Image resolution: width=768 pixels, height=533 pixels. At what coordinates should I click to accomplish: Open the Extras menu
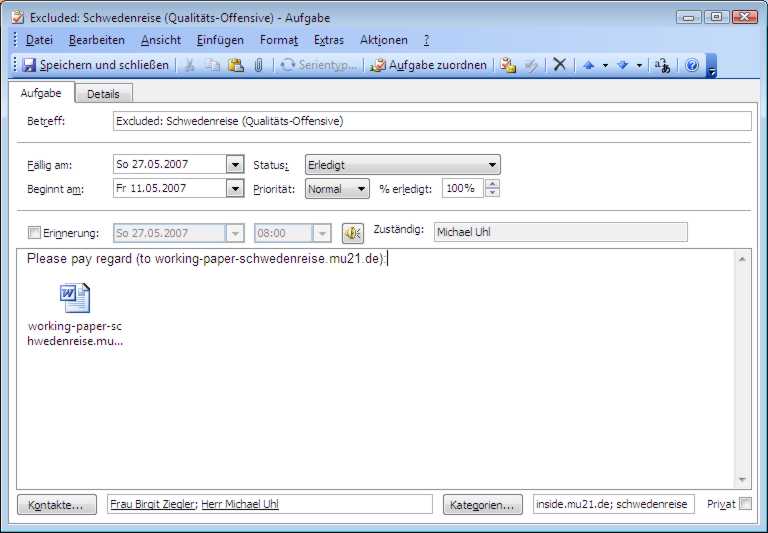click(x=329, y=40)
